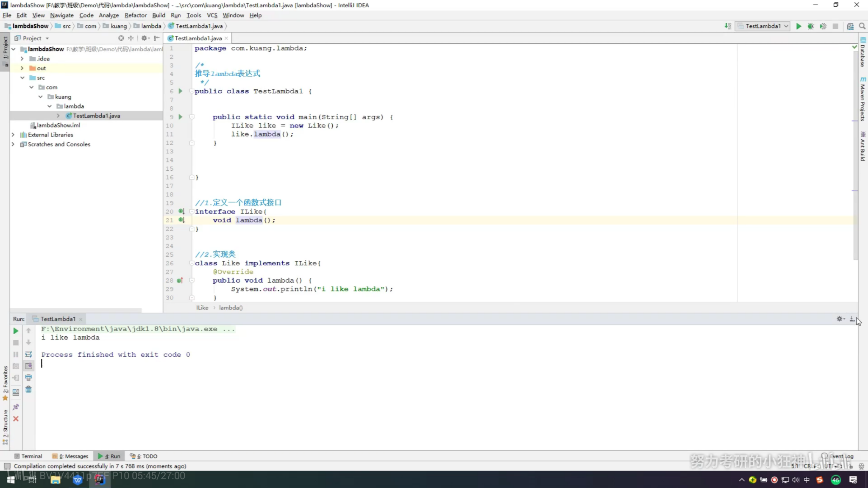
Task: Switch to the Terminal tool window
Action: pyautogui.click(x=28, y=456)
